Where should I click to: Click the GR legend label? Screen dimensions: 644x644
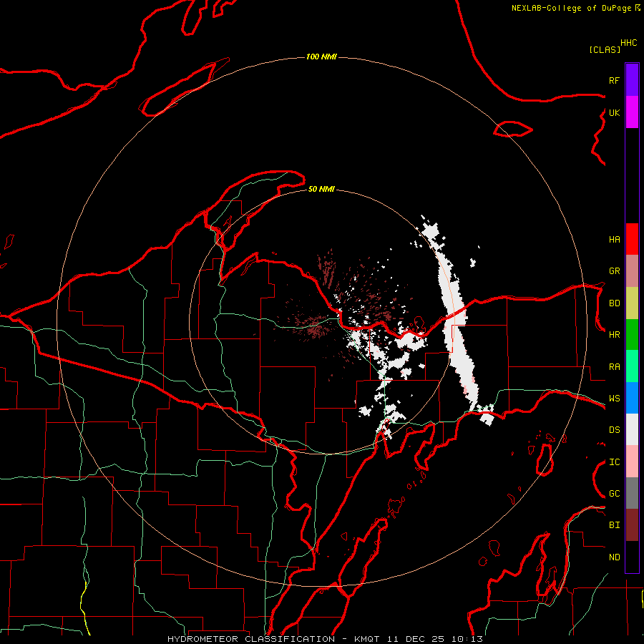click(614, 271)
